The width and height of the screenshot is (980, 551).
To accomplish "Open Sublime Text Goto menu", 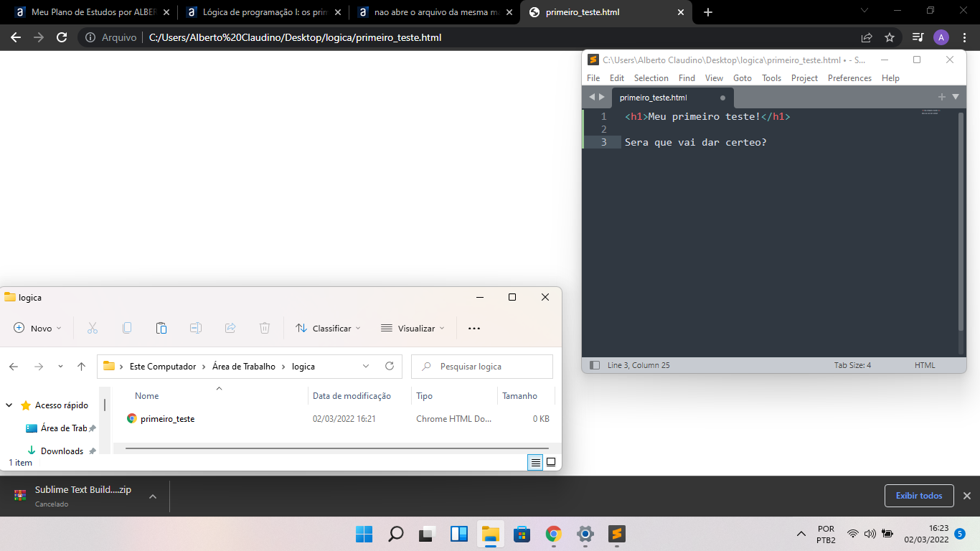I will click(743, 78).
